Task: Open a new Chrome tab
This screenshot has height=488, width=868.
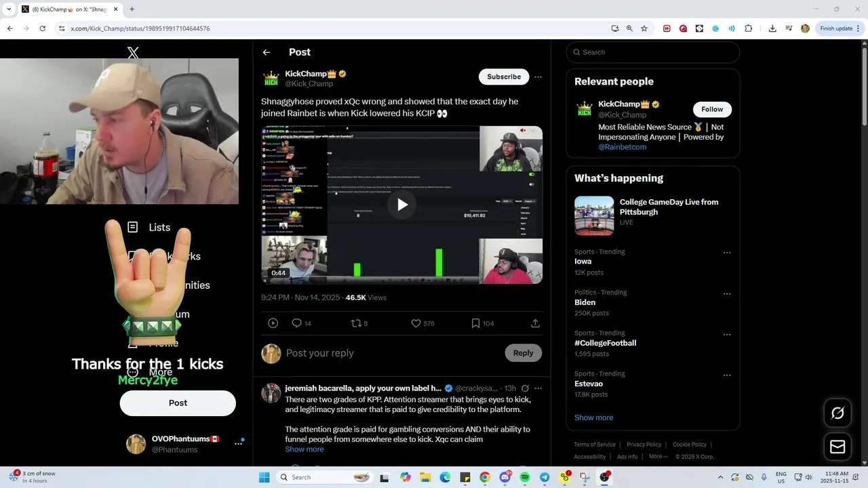Action: pyautogui.click(x=132, y=9)
